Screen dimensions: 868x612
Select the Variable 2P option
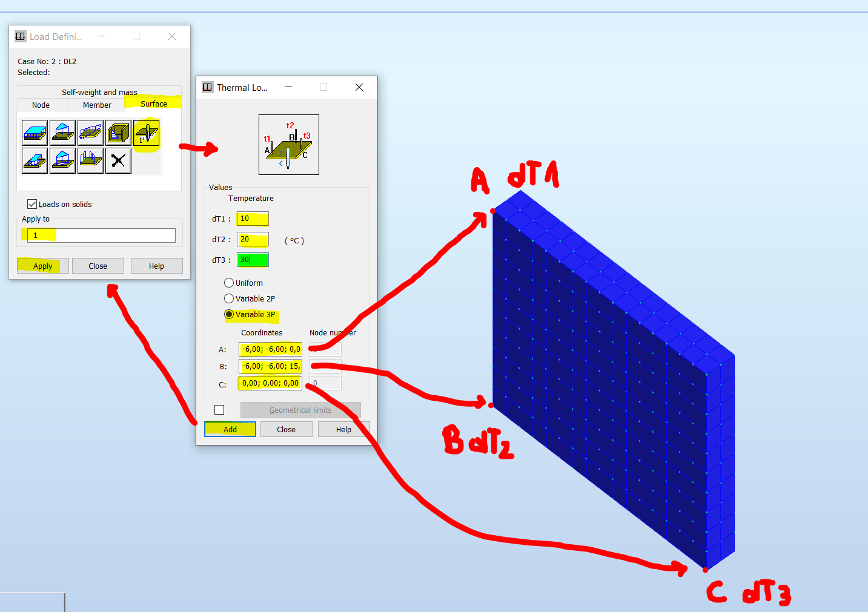[x=229, y=298]
